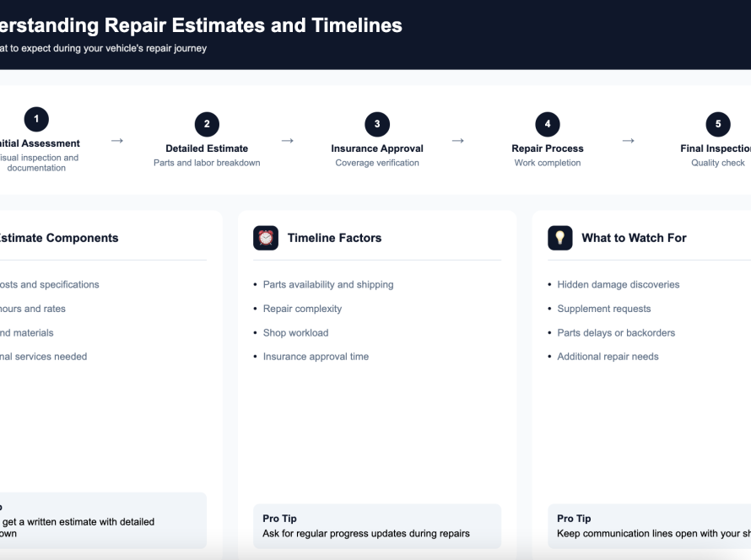This screenshot has height=560, width=751.
Task: Click the alarm clock icon on Timeline Factors card
Action: click(266, 238)
